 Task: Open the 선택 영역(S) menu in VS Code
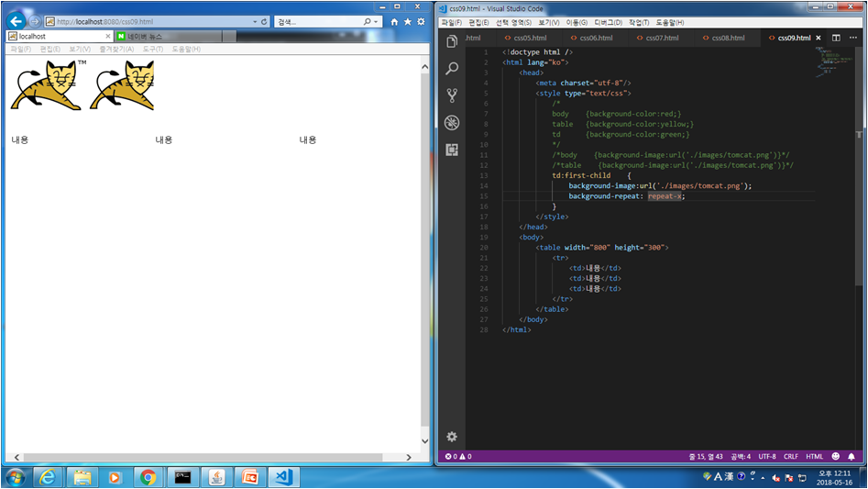pyautogui.click(x=513, y=23)
